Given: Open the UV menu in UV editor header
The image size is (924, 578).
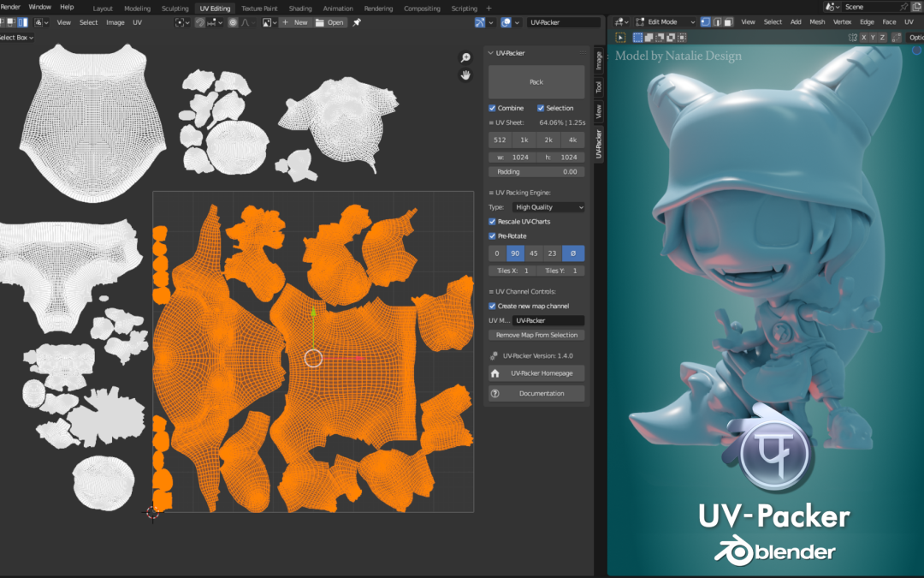Looking at the screenshot, I should (137, 22).
